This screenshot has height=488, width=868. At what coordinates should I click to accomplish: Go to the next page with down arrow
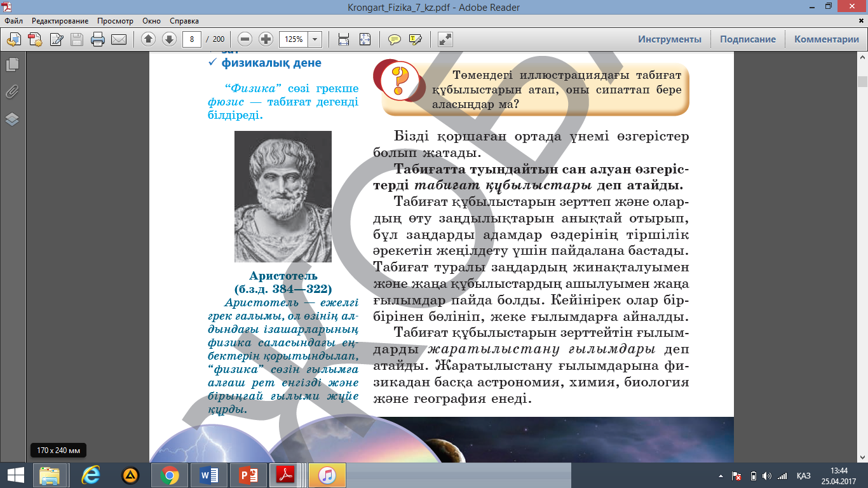pos(169,39)
